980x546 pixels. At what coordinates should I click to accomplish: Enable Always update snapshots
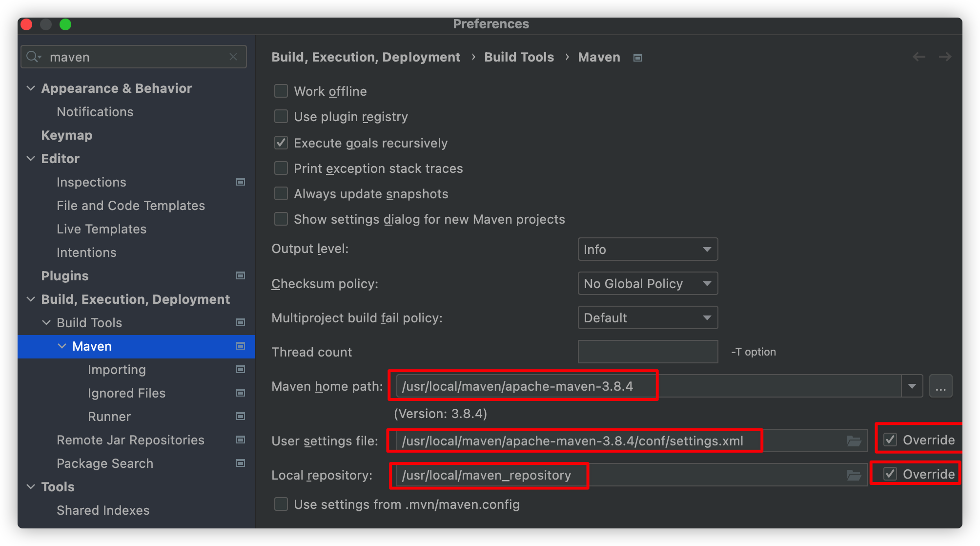coord(281,193)
